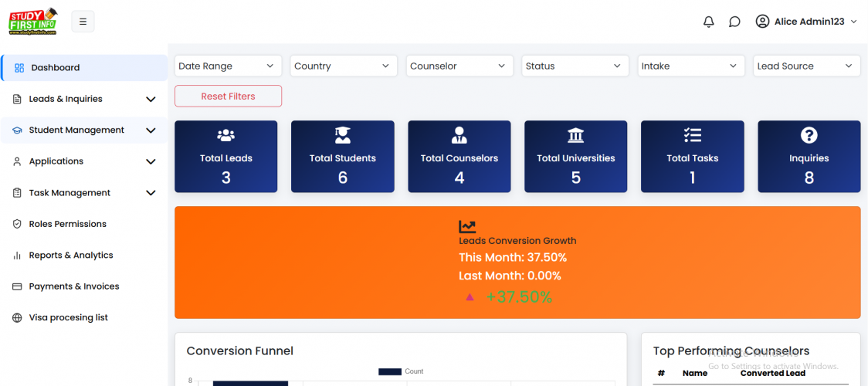Click the Total Tasks checklist icon
Screen dimensions: 868x386
pos(692,136)
